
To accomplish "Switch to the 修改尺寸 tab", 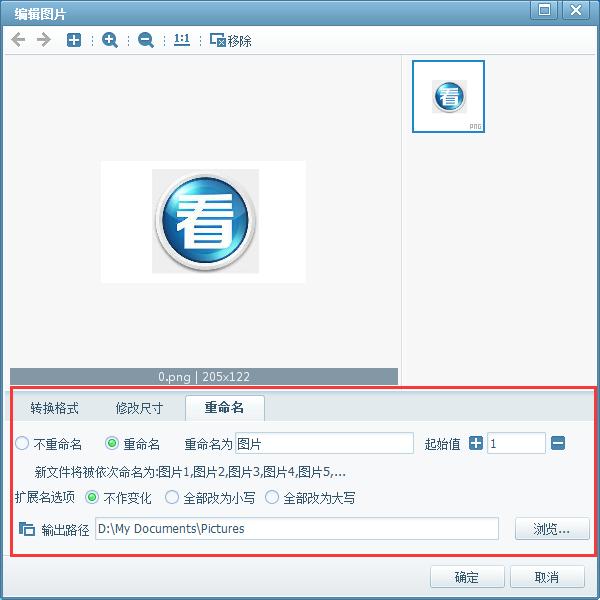I will 139,408.
